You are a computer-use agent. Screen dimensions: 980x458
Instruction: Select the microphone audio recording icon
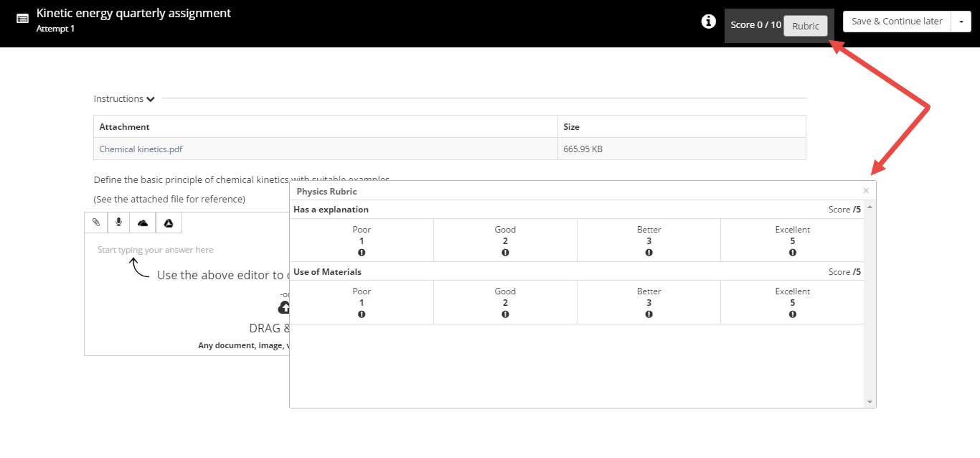(x=119, y=223)
